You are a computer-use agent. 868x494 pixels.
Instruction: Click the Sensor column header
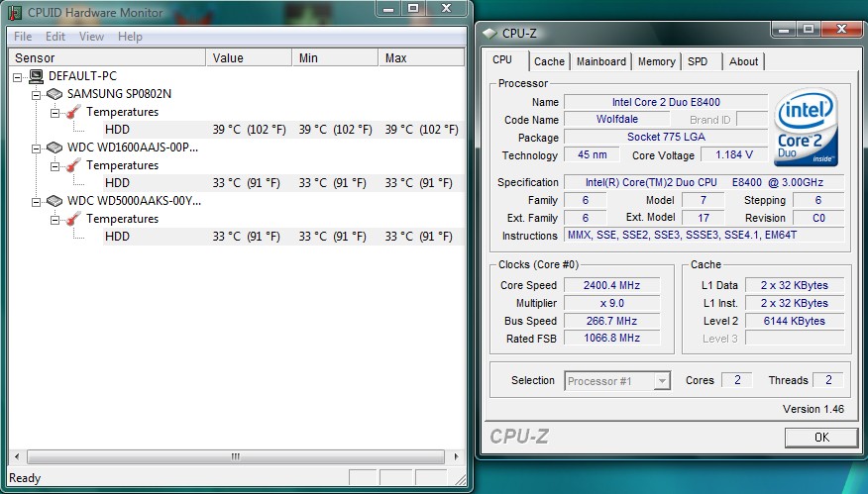[107, 57]
